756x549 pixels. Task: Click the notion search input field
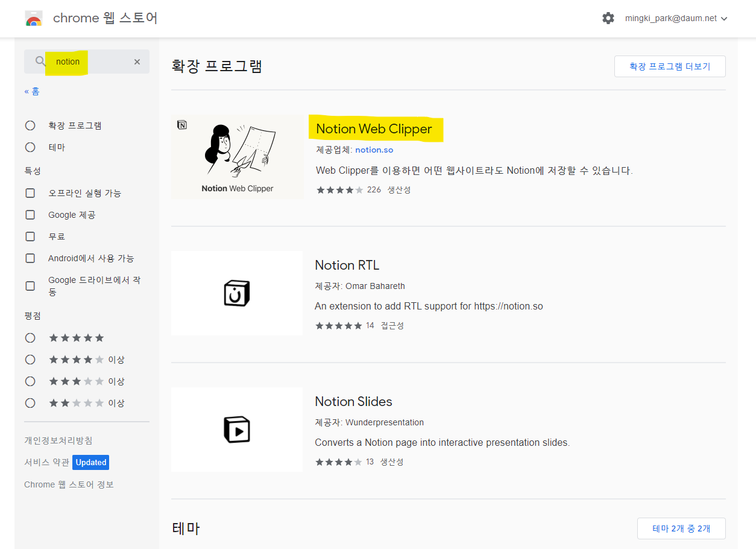click(x=87, y=62)
